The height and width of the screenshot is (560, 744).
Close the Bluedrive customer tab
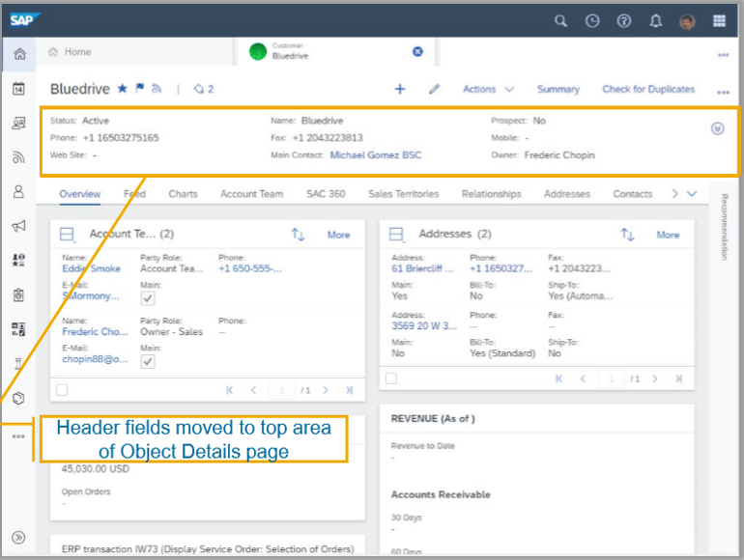click(x=417, y=52)
